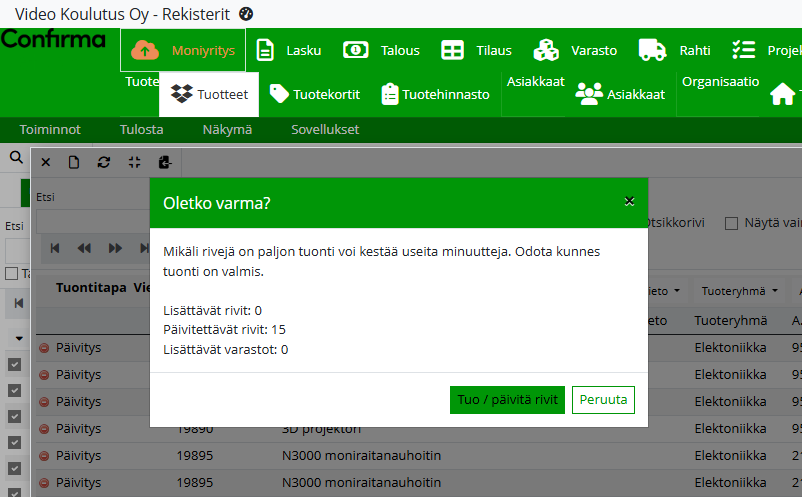Screen dimensions: 802x497
Task: Expand the Tuoteryhmä filter dropdown
Action: tap(740, 291)
